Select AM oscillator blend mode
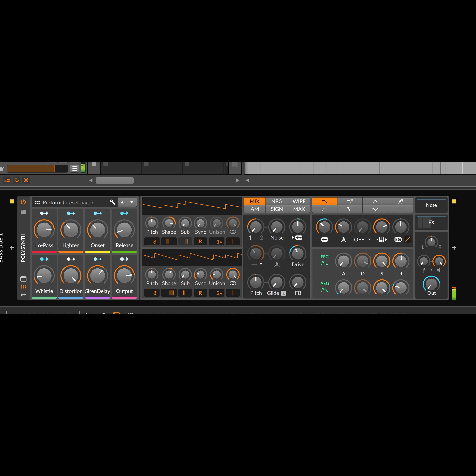Screen dimensions: 476x476 [254, 209]
